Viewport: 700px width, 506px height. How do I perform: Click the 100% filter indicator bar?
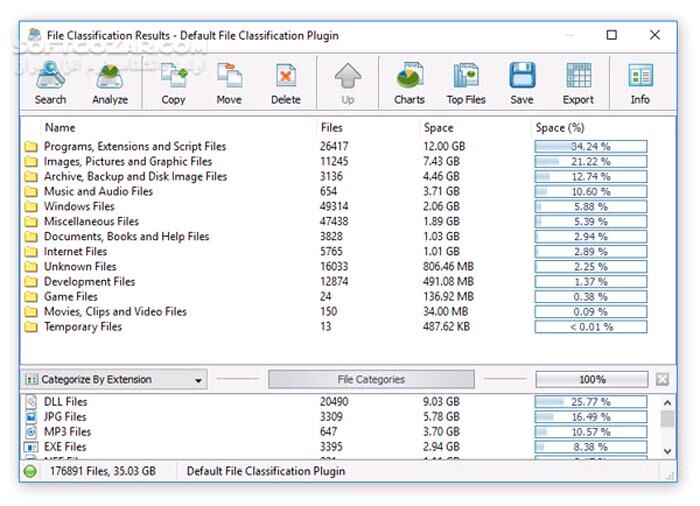point(591,380)
